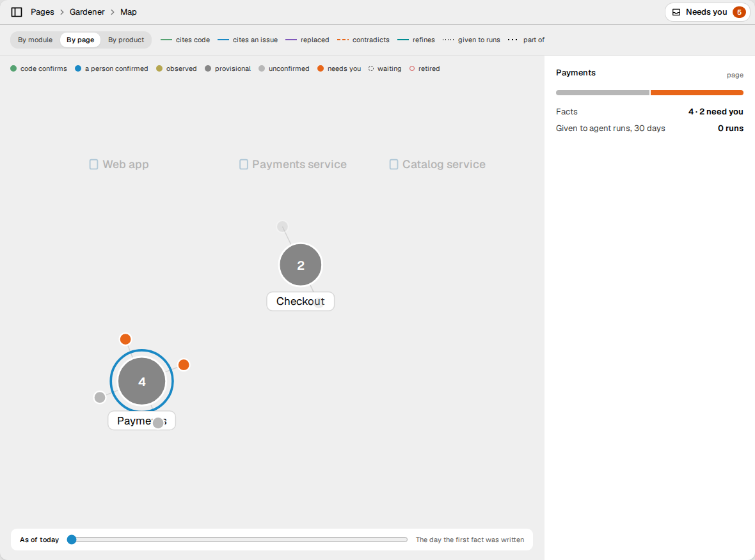Image resolution: width=755 pixels, height=560 pixels.
Task: Click the right orange fact dot on Payments
Action: (x=184, y=364)
